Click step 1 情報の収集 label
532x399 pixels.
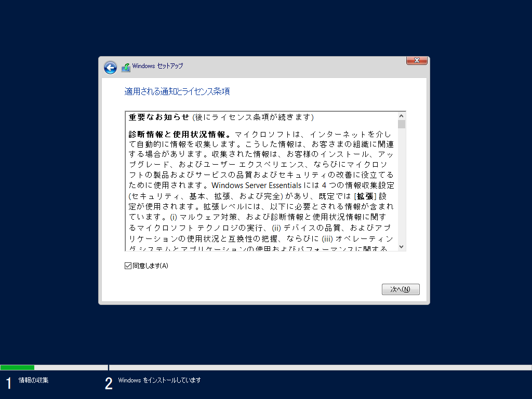point(34,380)
